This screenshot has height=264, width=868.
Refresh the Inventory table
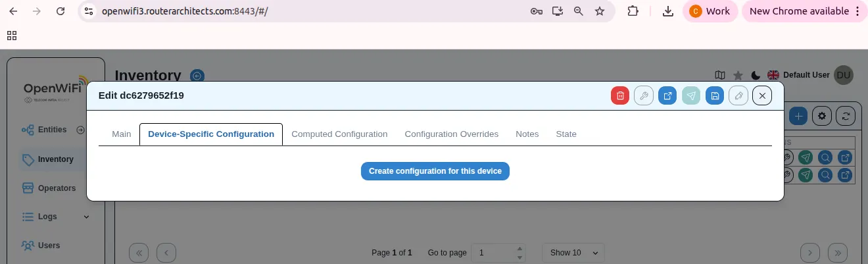tap(846, 116)
